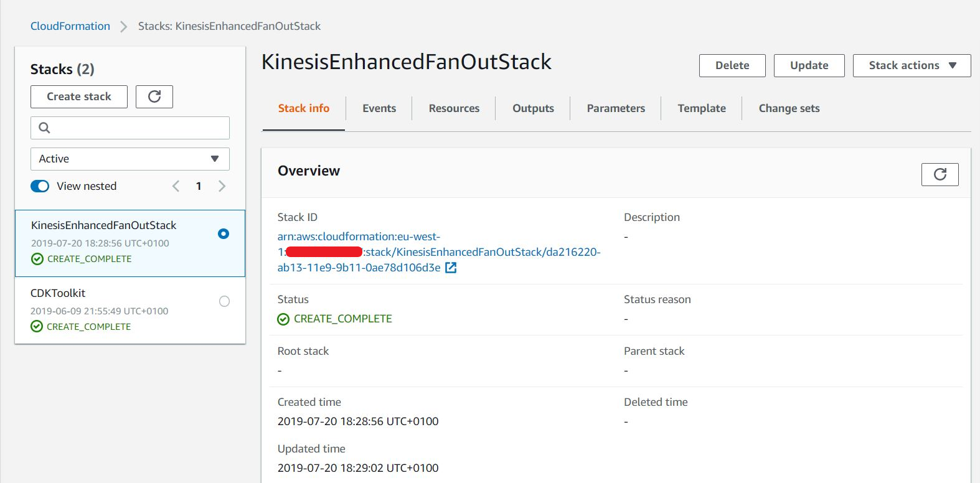Click CDKToolkit timestamp 2019-06-09 21:55:49
Screen dimensions: 980x483
[x=100, y=311]
